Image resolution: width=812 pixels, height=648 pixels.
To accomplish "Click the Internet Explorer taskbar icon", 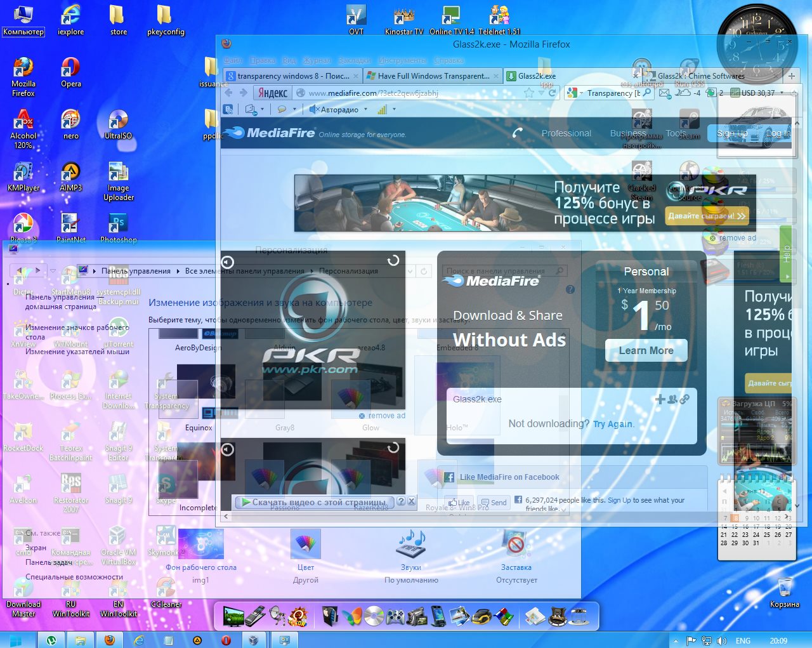I will tap(138, 640).
